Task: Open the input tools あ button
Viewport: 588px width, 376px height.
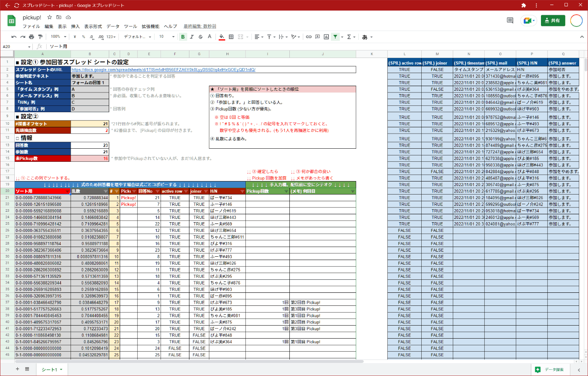Action: 365,37
